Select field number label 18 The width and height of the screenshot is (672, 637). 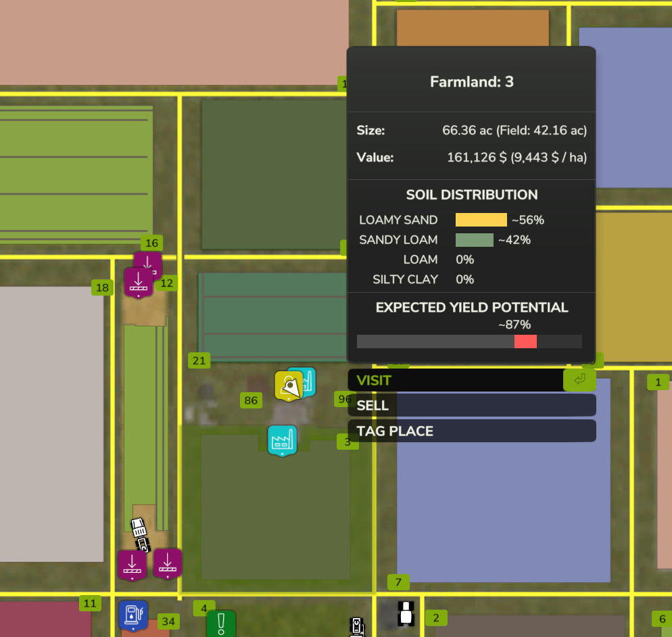click(x=103, y=287)
